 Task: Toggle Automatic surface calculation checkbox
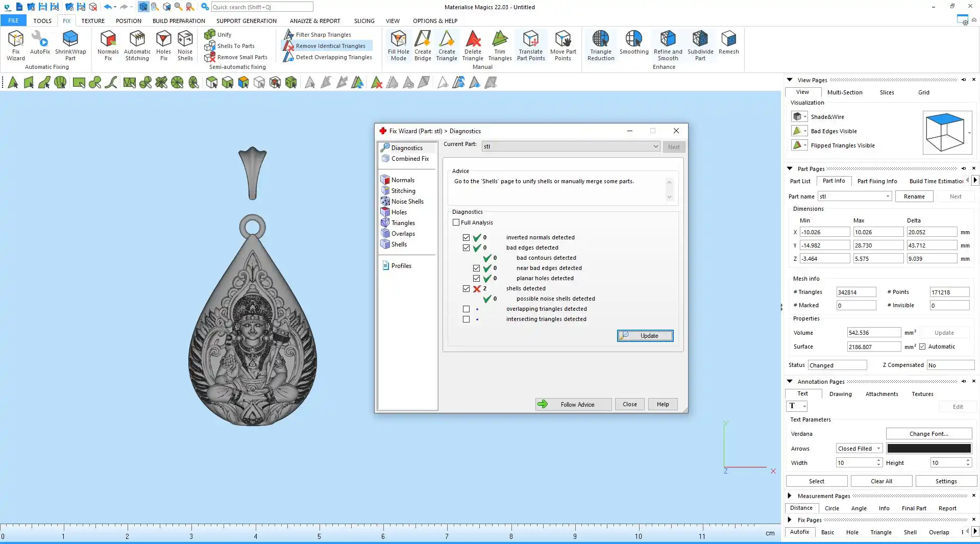922,347
